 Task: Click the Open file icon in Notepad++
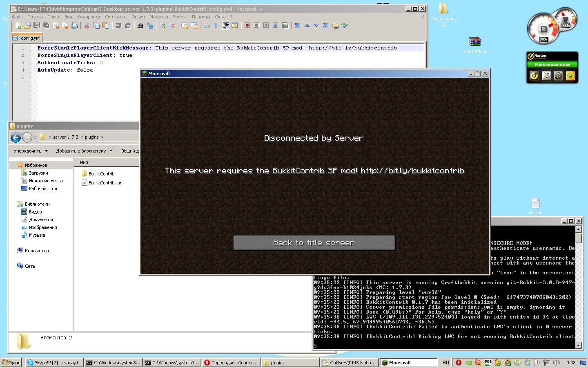(x=27, y=25)
